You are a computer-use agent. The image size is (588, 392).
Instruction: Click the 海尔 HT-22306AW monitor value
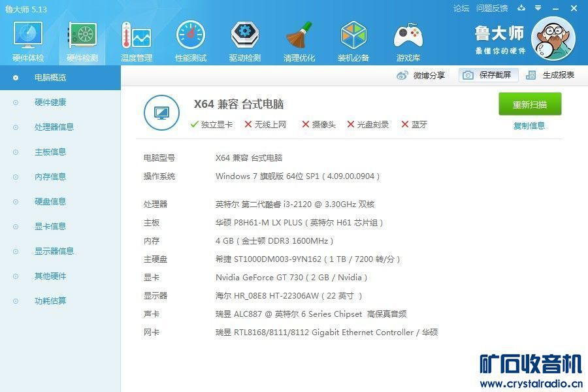(289, 296)
